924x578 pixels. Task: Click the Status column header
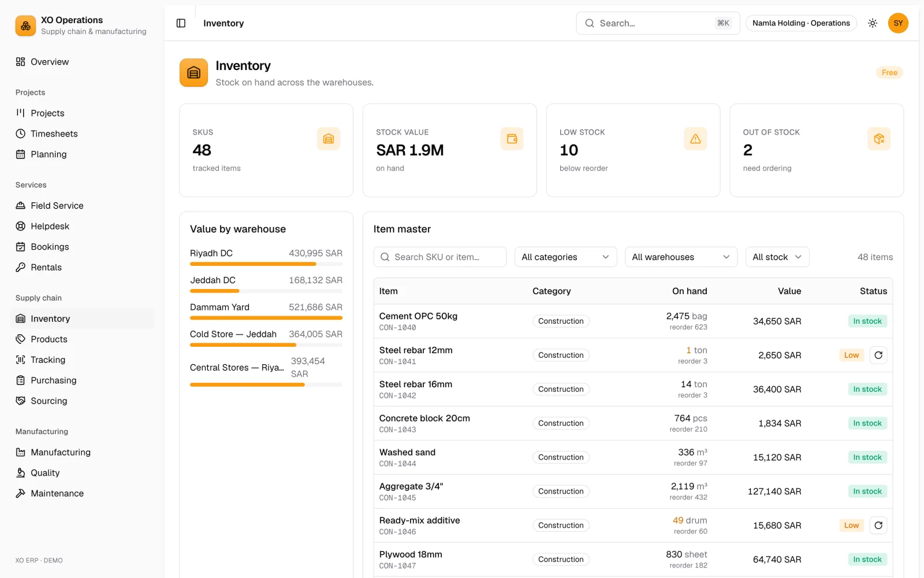[873, 291]
